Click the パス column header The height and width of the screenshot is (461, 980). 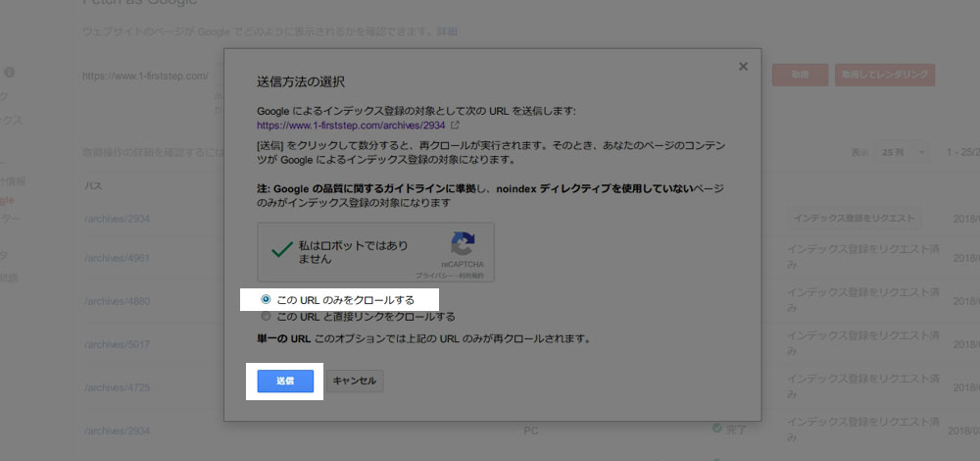click(93, 186)
